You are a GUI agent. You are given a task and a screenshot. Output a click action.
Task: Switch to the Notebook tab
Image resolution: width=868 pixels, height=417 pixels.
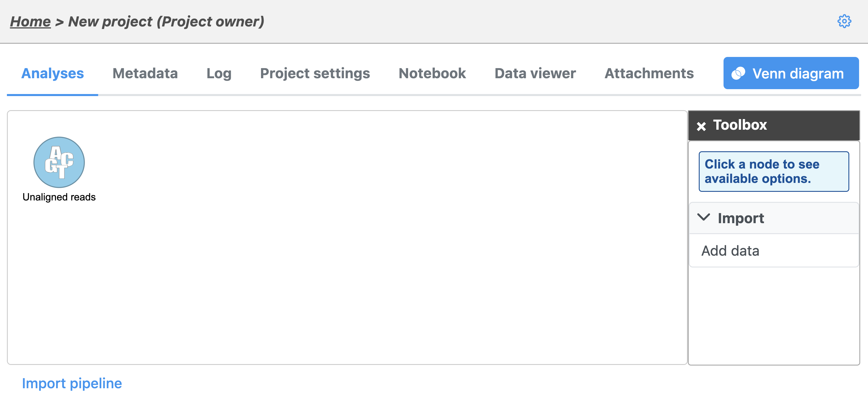coord(432,73)
